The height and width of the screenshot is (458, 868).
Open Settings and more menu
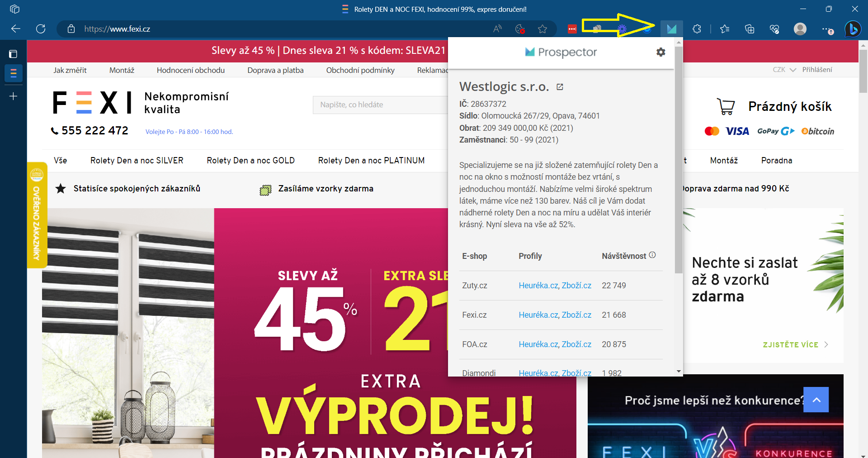pos(827,29)
